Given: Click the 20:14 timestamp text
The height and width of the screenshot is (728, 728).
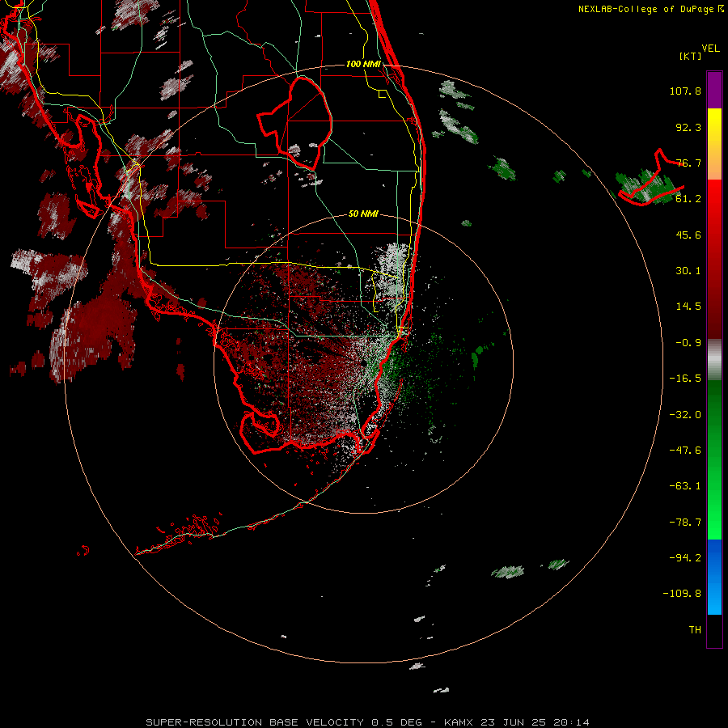Looking at the screenshot, I should 571,722.
